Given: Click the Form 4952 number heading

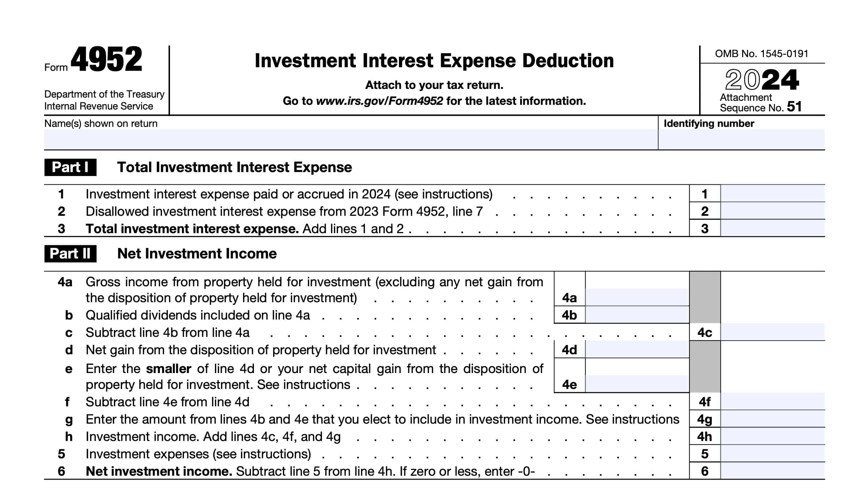Looking at the screenshot, I should 106,60.
